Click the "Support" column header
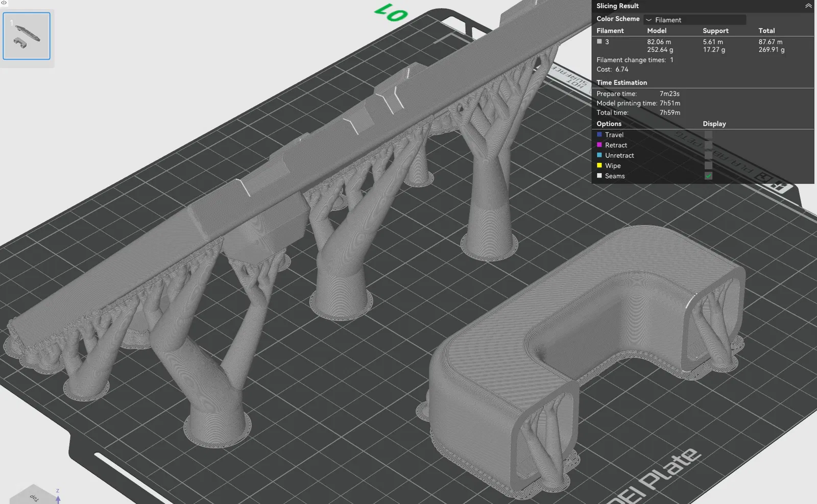Image resolution: width=817 pixels, height=504 pixels. (x=715, y=31)
